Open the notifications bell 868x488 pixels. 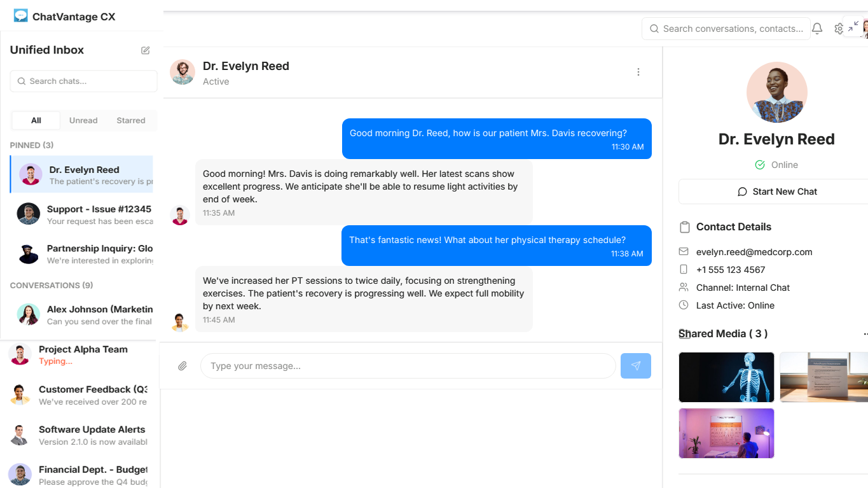coord(817,29)
